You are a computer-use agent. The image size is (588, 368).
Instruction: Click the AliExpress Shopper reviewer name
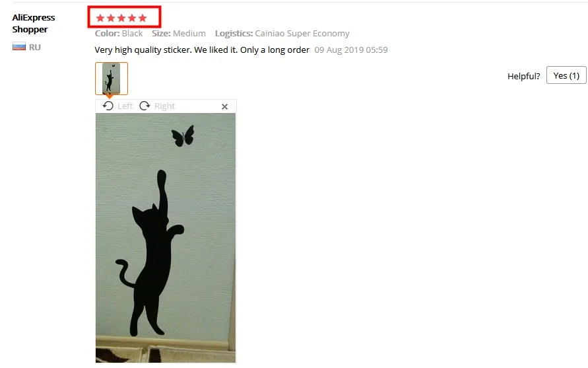[34, 23]
